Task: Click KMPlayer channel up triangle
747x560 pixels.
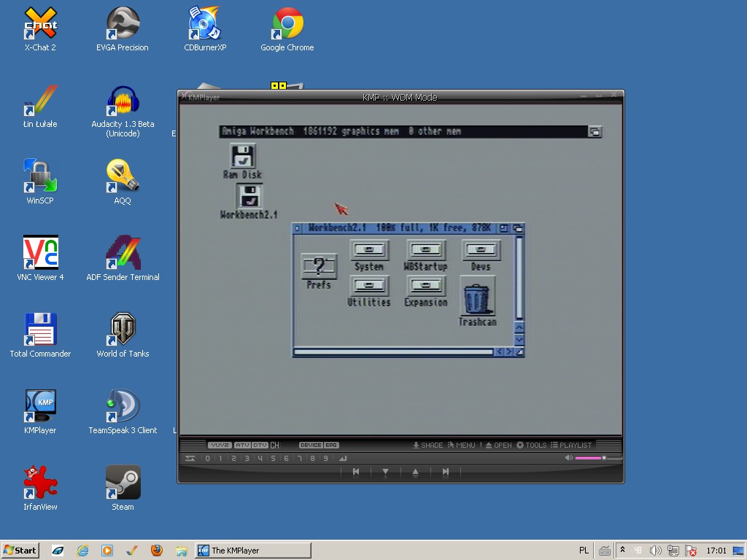Action: [x=415, y=472]
